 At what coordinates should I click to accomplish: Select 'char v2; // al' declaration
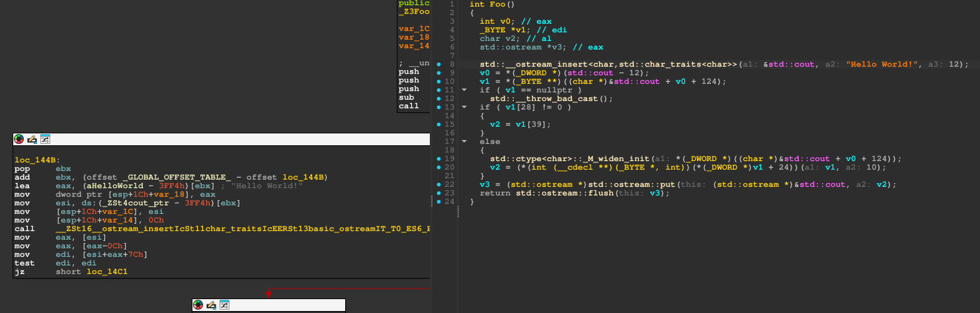[x=515, y=38]
